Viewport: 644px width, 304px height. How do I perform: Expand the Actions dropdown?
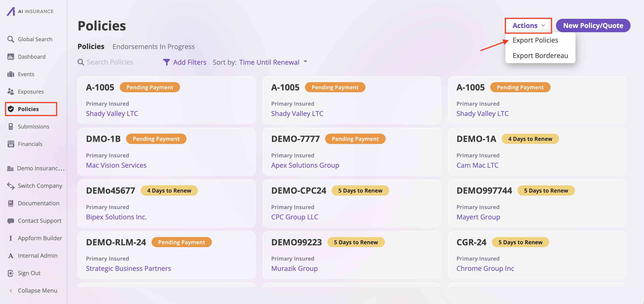tap(528, 26)
